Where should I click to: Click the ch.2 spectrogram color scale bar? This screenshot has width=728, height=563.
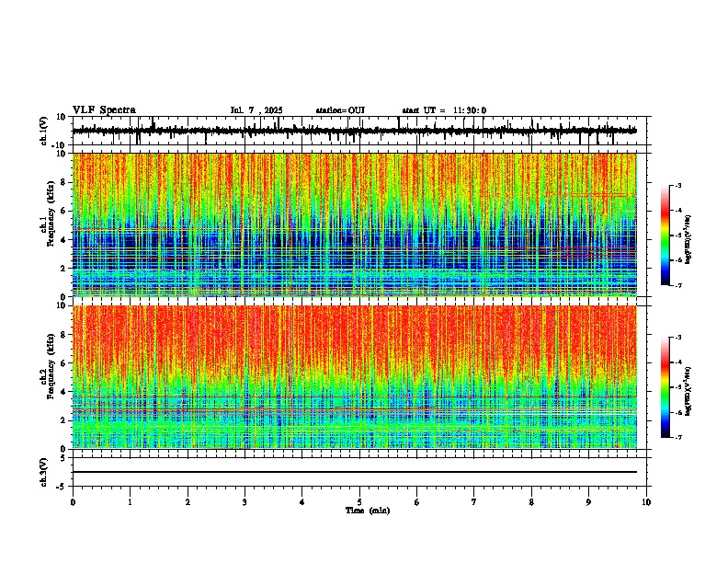[665, 387]
